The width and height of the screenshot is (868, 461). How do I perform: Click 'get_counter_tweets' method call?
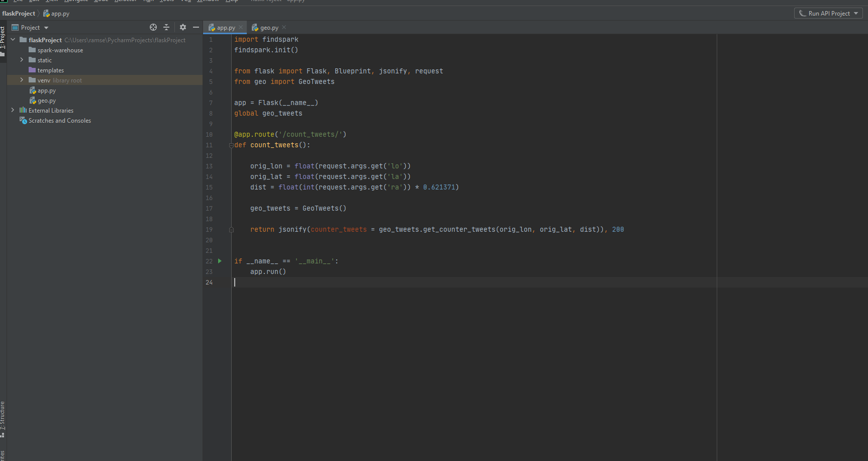coord(459,230)
